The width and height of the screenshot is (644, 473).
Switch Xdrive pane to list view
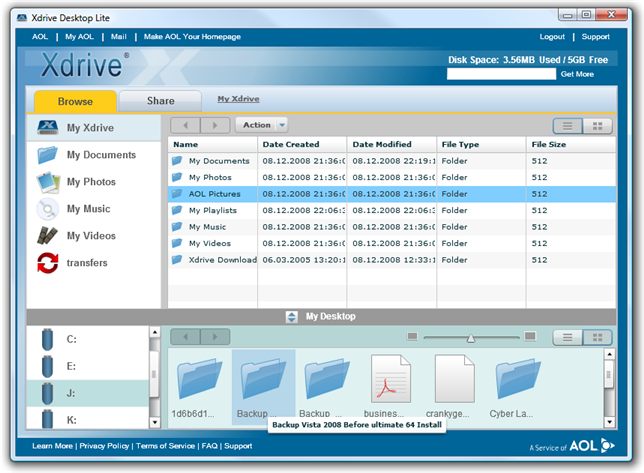567,126
